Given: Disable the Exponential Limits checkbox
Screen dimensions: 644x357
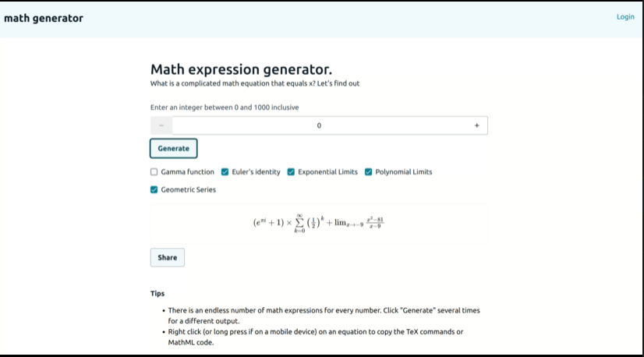Looking at the screenshot, I should [291, 172].
